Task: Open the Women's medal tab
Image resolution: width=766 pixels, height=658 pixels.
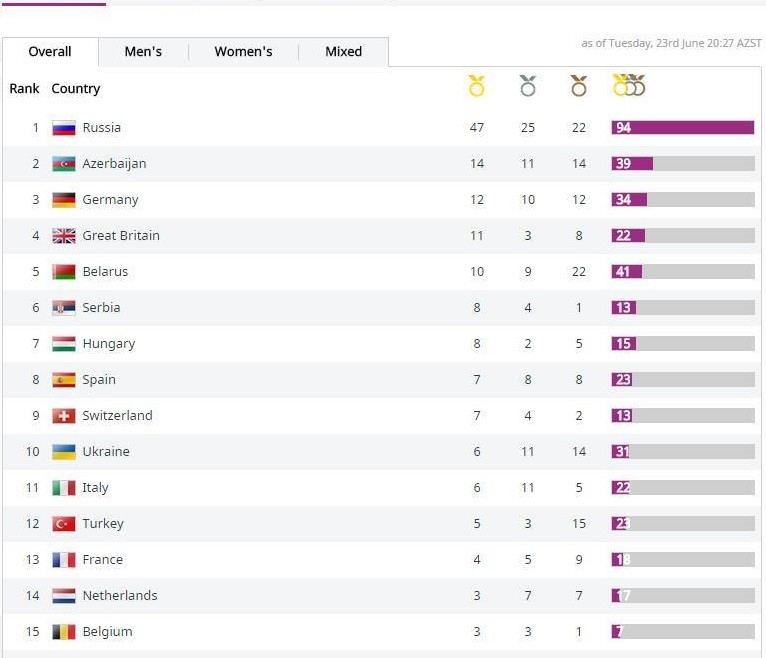Action: (x=243, y=52)
